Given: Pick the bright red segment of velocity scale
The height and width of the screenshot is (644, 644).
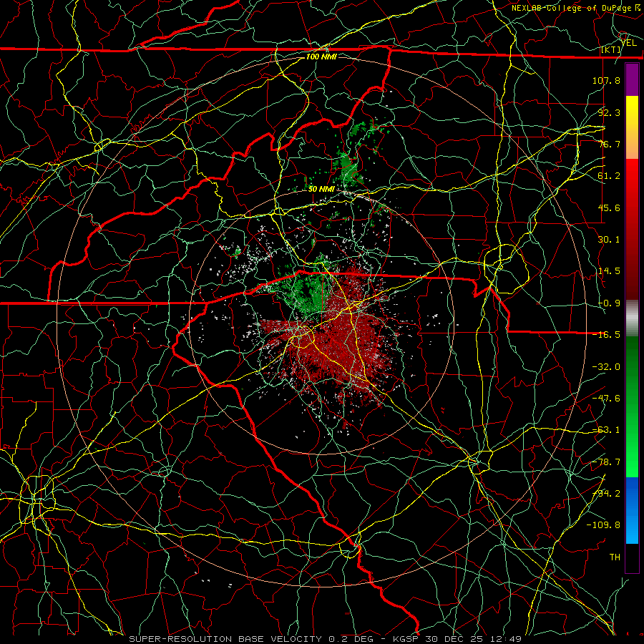Looking at the screenshot, I should 632,229.
